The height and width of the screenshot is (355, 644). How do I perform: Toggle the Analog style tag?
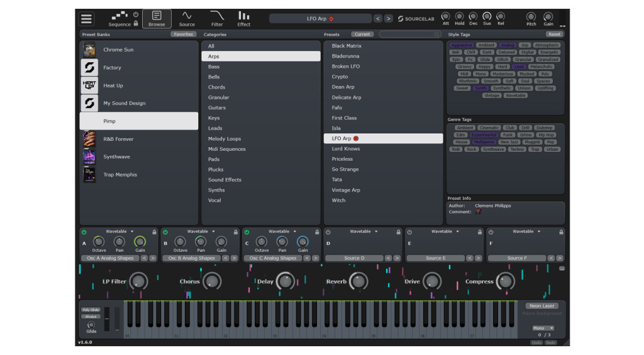[x=508, y=45]
